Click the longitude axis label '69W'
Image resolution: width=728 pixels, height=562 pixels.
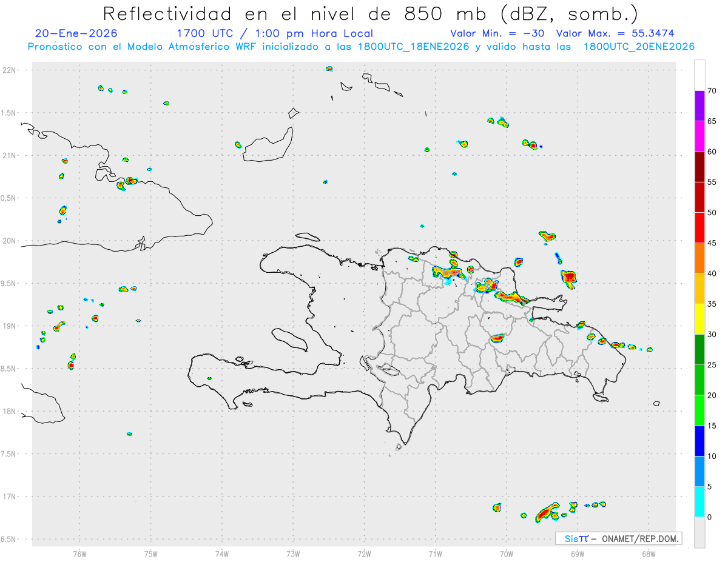[577, 554]
